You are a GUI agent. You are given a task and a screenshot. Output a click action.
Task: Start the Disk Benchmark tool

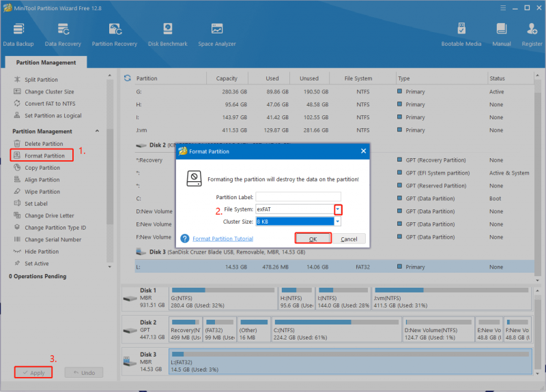click(x=168, y=35)
